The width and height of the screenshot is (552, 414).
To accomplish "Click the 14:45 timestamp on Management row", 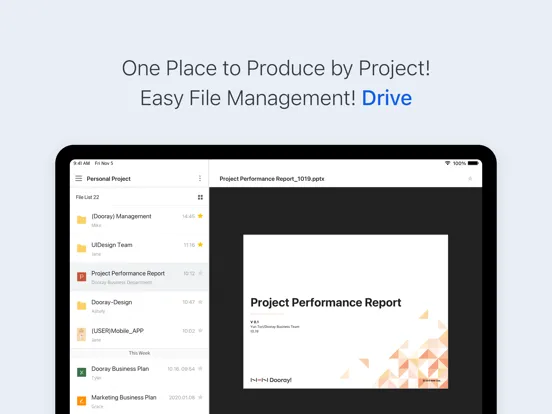I will 188,216.
